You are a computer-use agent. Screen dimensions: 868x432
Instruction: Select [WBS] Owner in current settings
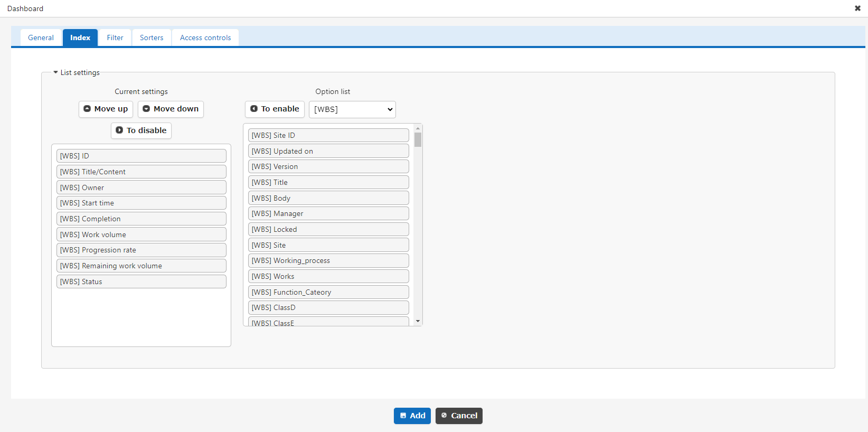(x=141, y=187)
